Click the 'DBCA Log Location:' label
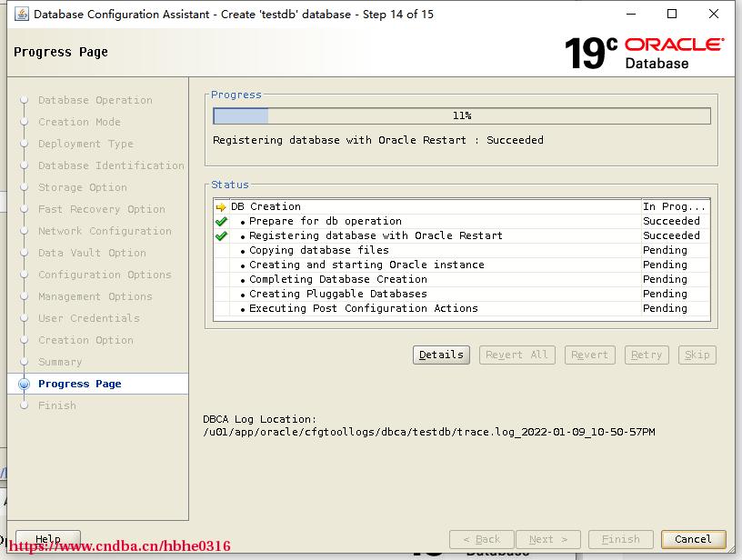The image size is (742, 560). pos(260,419)
